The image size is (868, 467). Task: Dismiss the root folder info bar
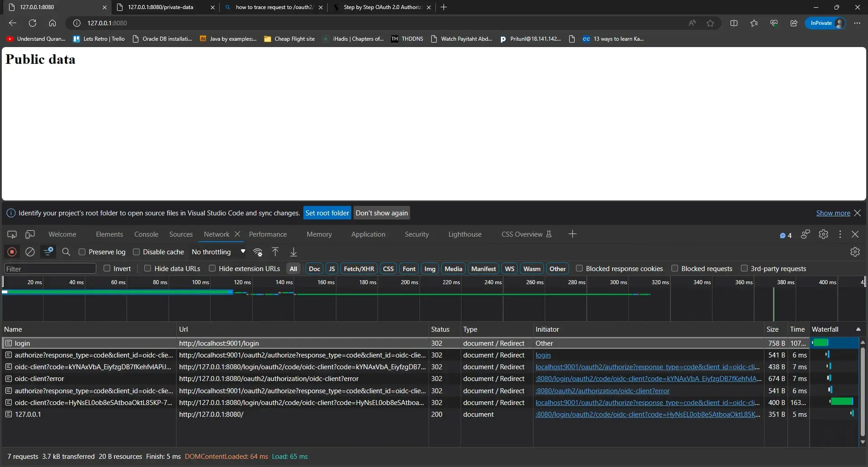coord(857,213)
